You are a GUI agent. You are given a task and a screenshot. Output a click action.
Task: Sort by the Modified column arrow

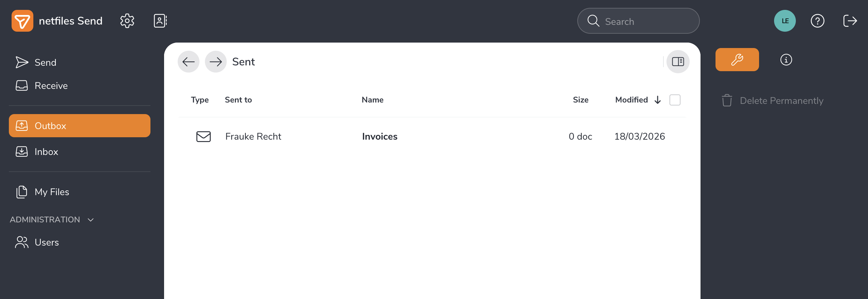tap(658, 100)
